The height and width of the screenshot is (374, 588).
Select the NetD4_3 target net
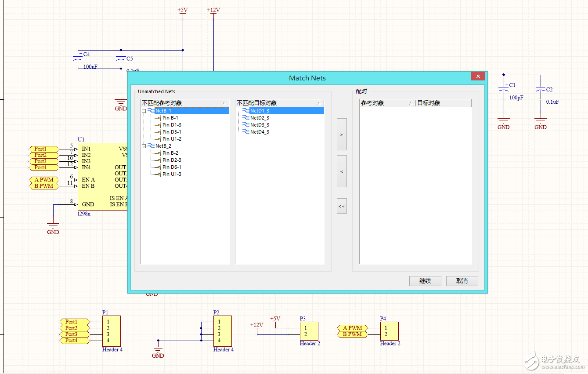click(260, 132)
